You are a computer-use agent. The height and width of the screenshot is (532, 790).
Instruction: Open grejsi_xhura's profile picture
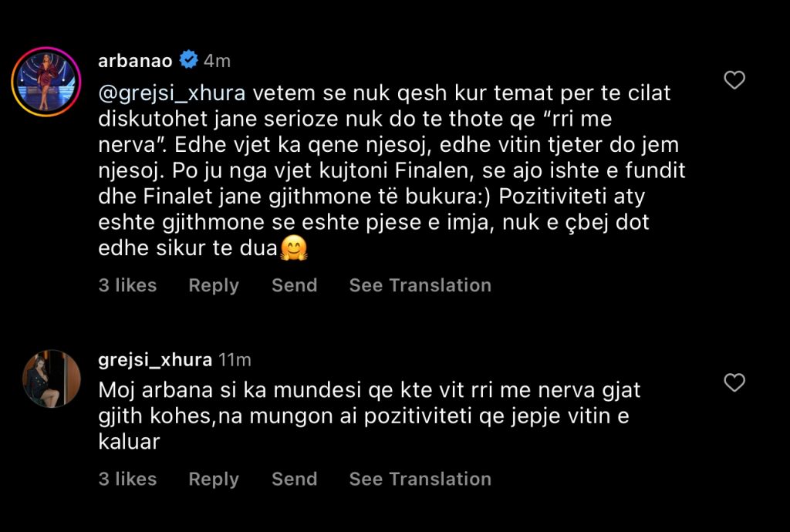[x=51, y=379]
